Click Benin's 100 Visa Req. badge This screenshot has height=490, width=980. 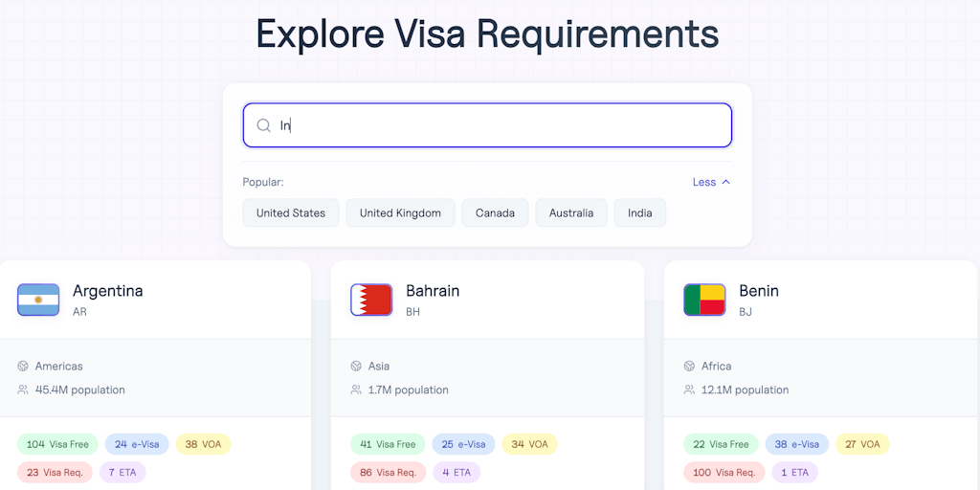coord(724,473)
